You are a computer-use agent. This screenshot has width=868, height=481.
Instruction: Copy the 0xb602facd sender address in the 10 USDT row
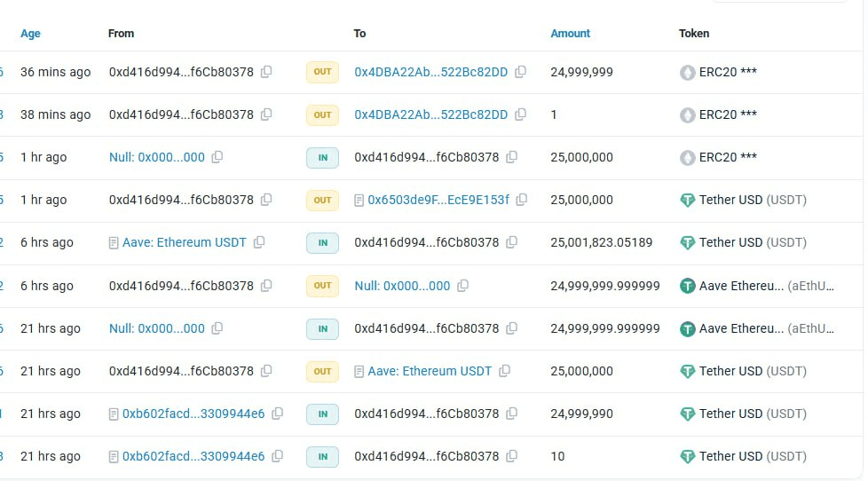pyautogui.click(x=277, y=456)
